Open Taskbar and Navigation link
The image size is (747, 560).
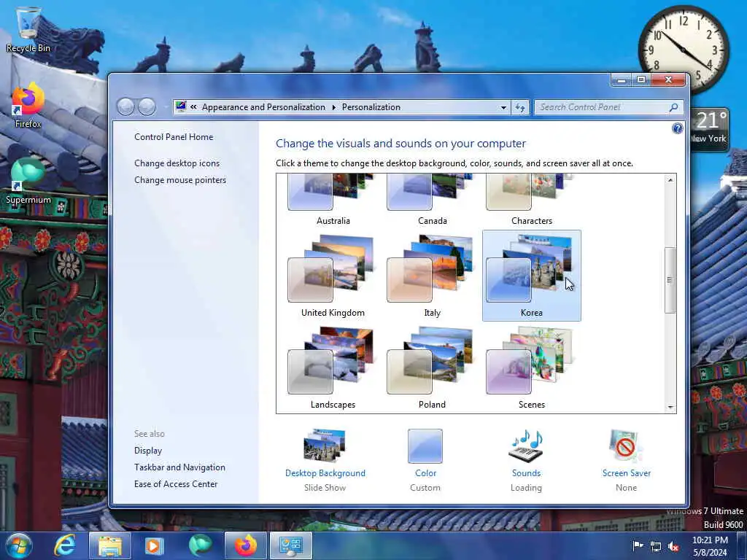click(x=179, y=467)
